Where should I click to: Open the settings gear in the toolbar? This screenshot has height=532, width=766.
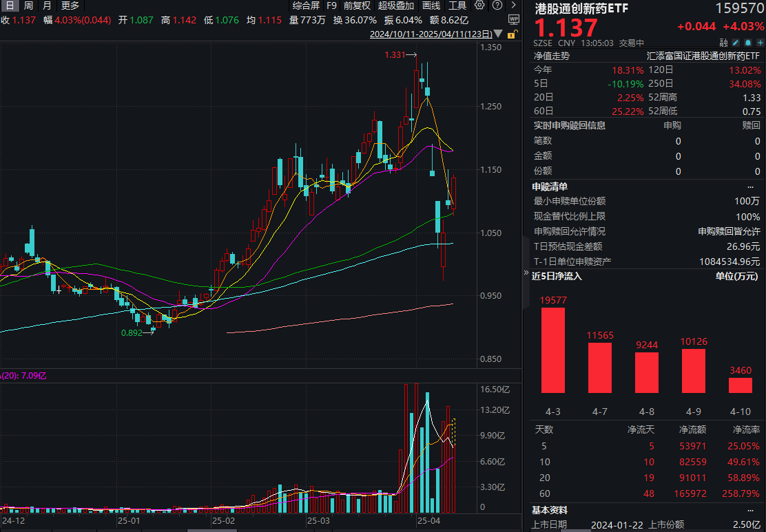(479, 6)
